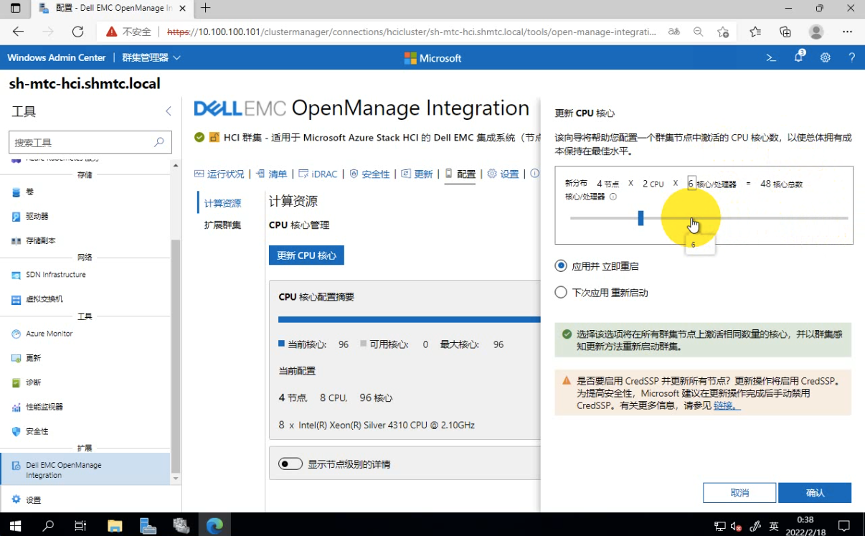
Task: Switch to the 清单 tab
Action: tap(271, 174)
